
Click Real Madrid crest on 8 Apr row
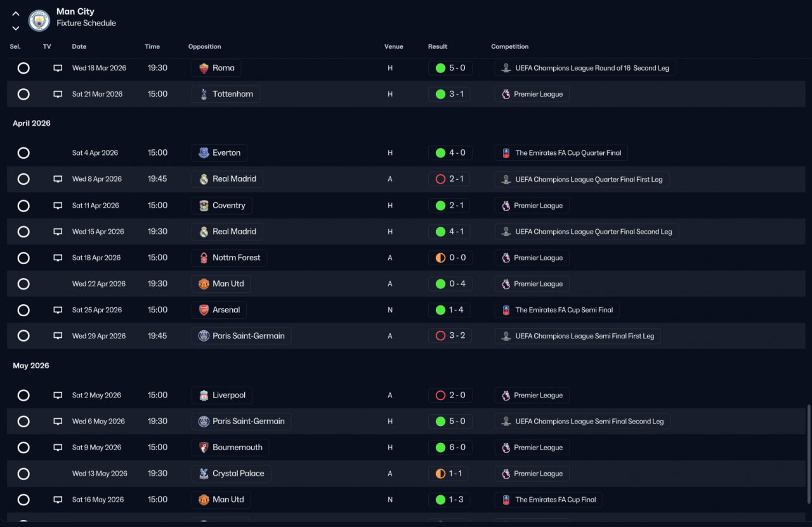click(x=204, y=179)
